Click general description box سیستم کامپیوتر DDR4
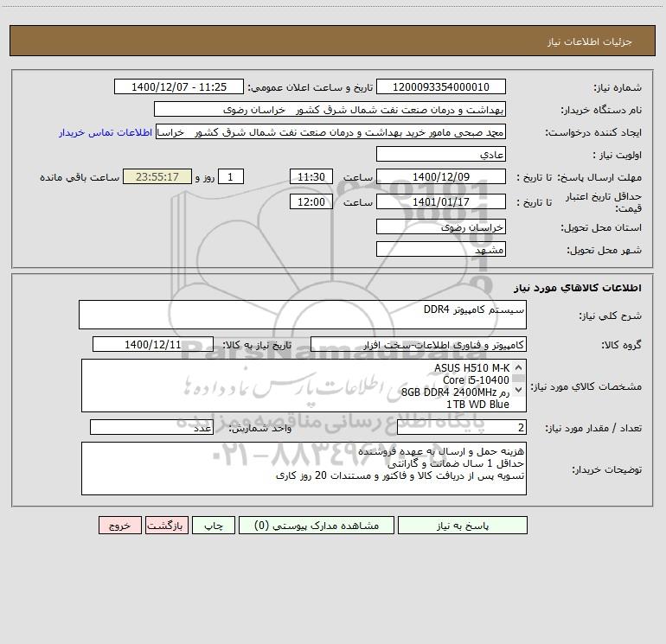The image size is (666, 644). [303, 315]
